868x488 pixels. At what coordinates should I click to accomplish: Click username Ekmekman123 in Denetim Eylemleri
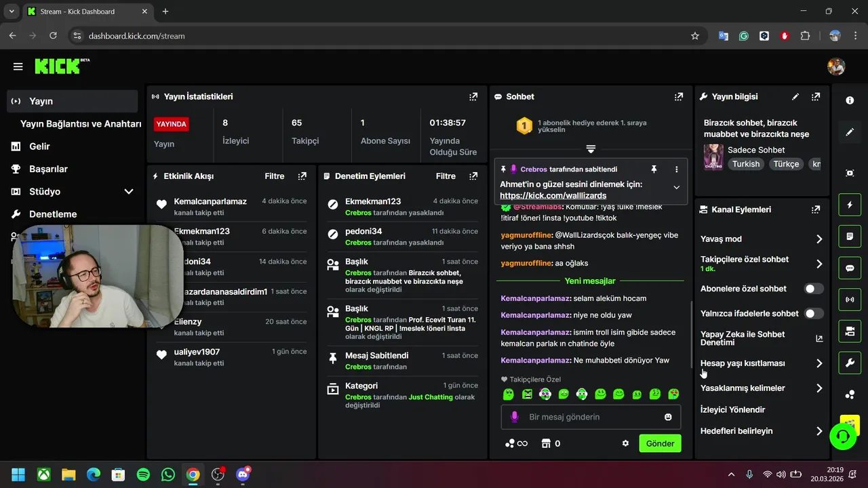(x=373, y=201)
